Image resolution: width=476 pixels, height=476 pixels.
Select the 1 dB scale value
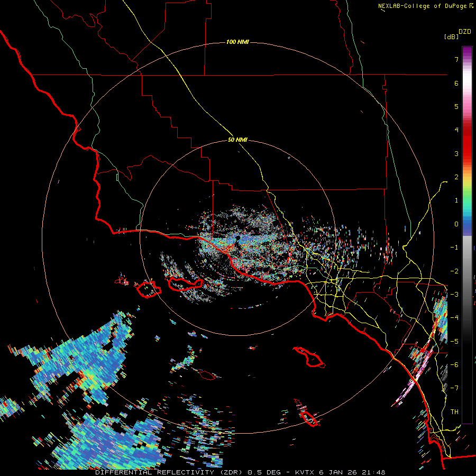(456, 200)
